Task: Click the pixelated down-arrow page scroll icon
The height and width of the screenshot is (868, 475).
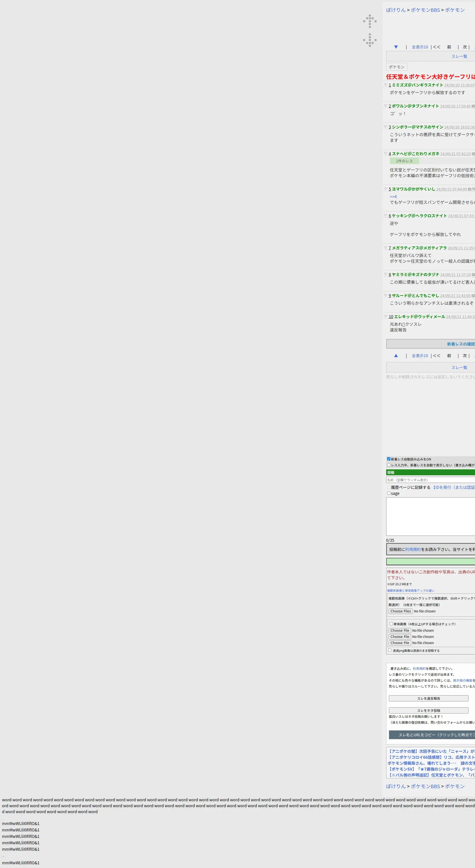Action: (370, 40)
